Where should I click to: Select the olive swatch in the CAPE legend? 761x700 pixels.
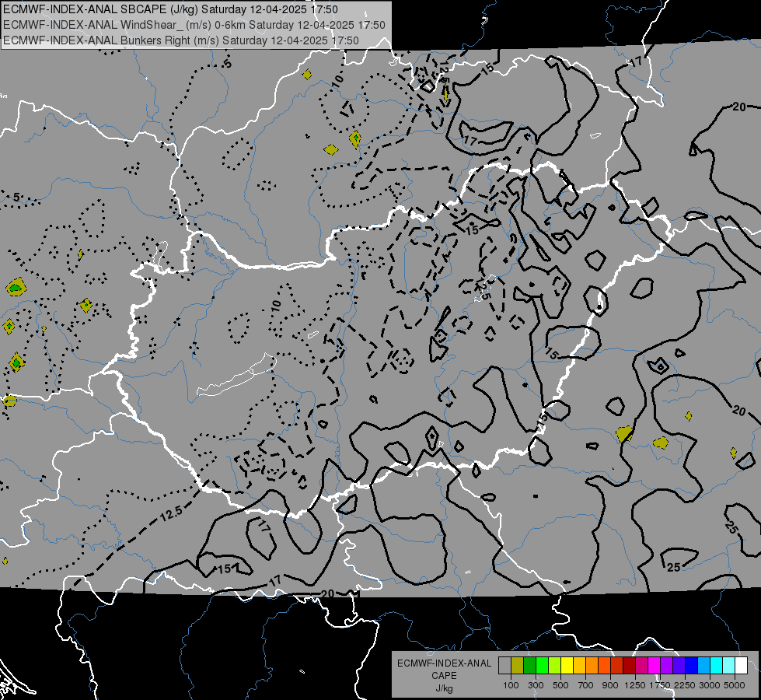pyautogui.click(x=518, y=665)
